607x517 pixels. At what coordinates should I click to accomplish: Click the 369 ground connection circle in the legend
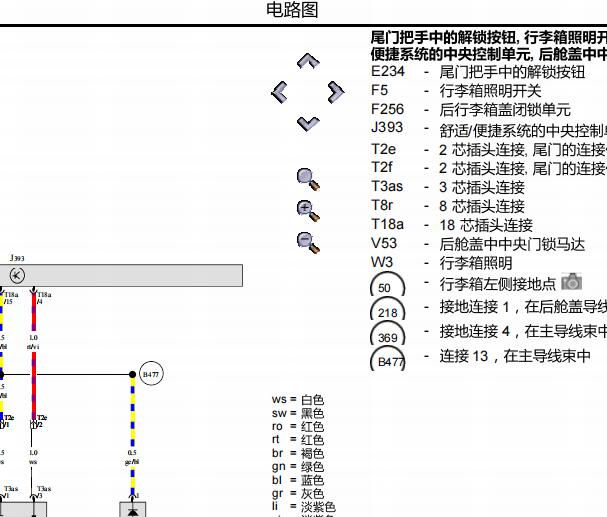coord(388,334)
